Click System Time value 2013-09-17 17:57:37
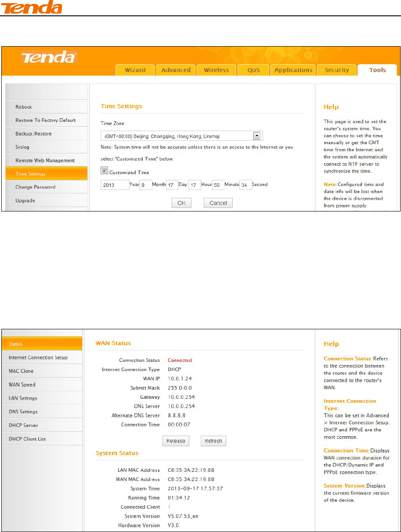 click(195, 488)
